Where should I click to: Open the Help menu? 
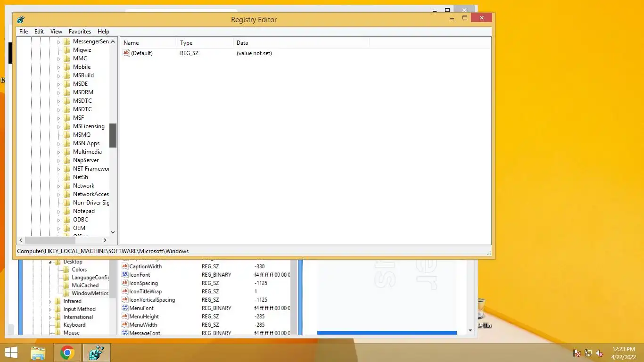click(103, 32)
